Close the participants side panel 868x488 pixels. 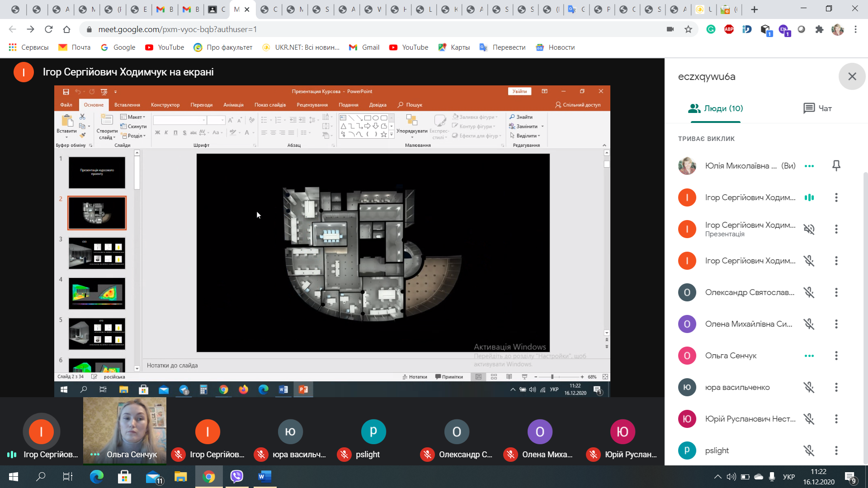click(852, 76)
